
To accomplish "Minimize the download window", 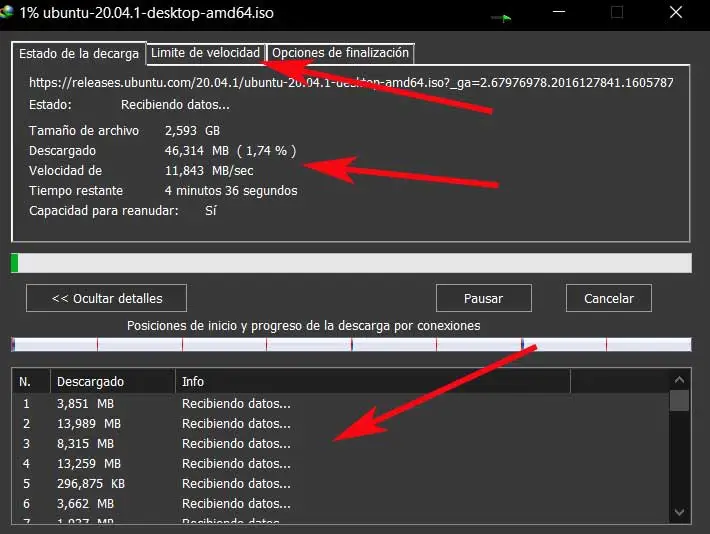I will [559, 12].
